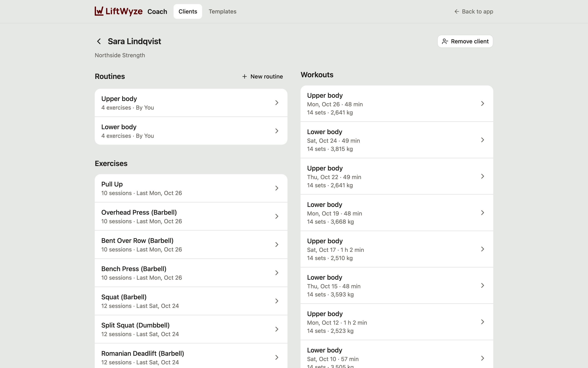The width and height of the screenshot is (588, 368).
Task: Open the Pull Up exercise name
Action: (112, 184)
